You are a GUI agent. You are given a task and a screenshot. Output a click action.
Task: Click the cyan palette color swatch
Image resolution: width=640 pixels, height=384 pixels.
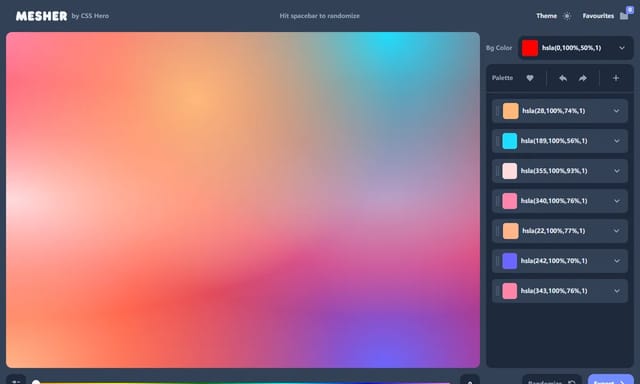pos(509,141)
